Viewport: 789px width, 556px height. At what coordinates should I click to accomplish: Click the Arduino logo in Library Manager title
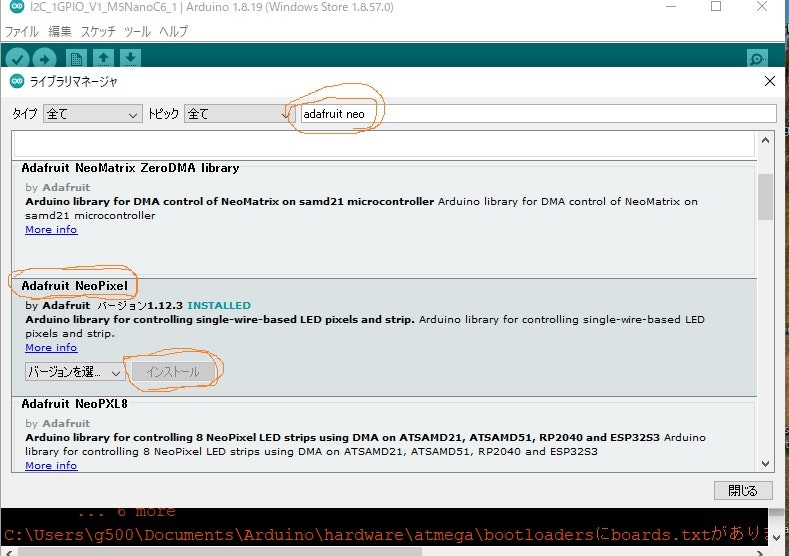click(17, 81)
